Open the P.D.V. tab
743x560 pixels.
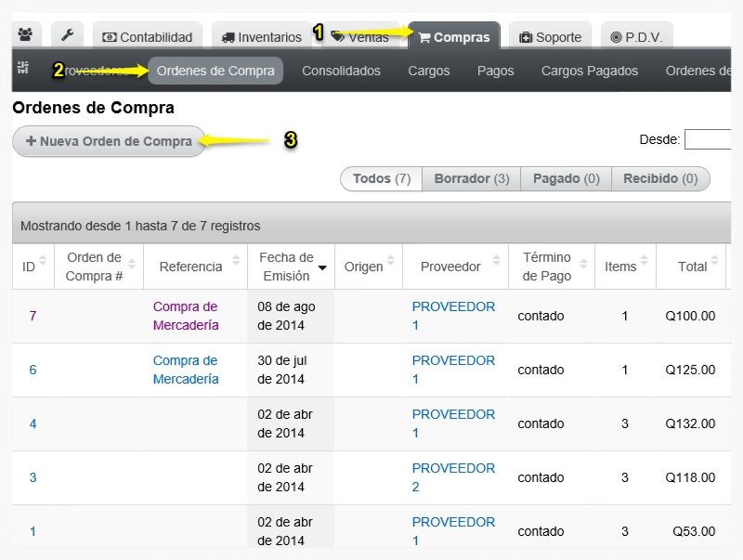pyautogui.click(x=636, y=36)
